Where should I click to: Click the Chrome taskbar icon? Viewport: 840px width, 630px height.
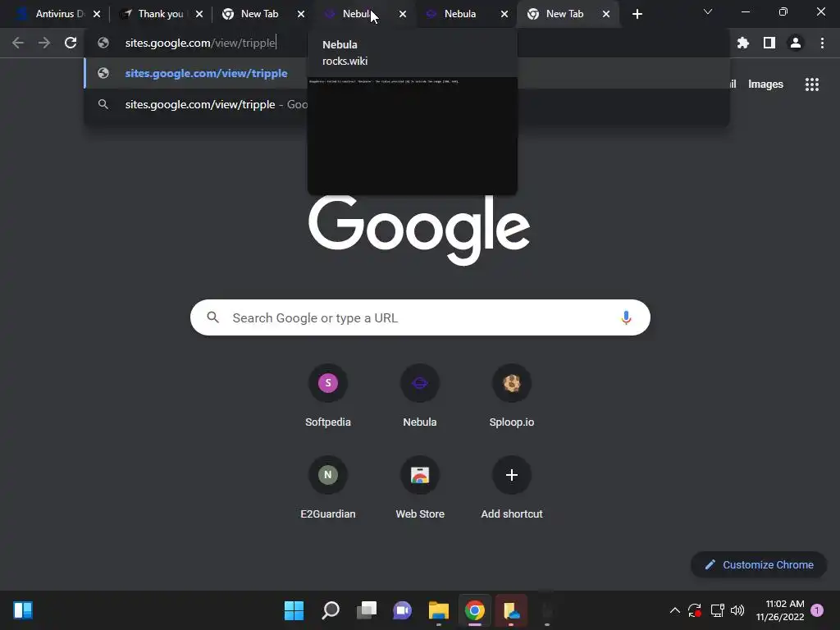coord(475,610)
